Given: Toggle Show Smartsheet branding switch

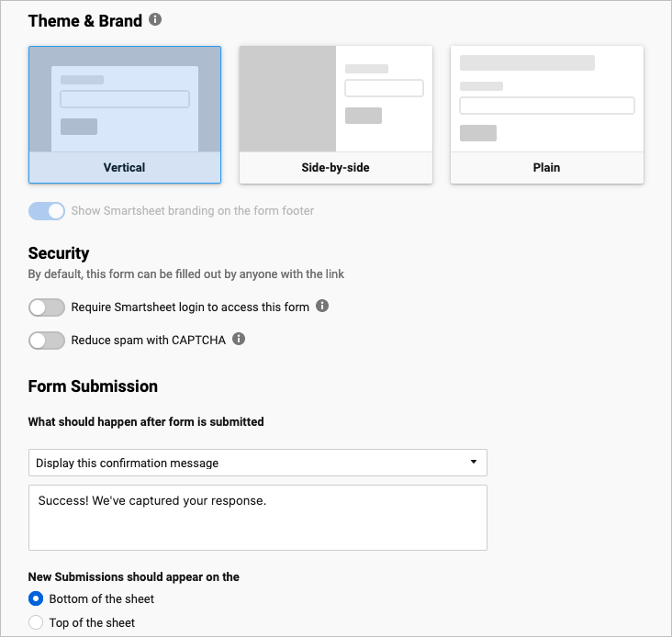Looking at the screenshot, I should 47,211.
